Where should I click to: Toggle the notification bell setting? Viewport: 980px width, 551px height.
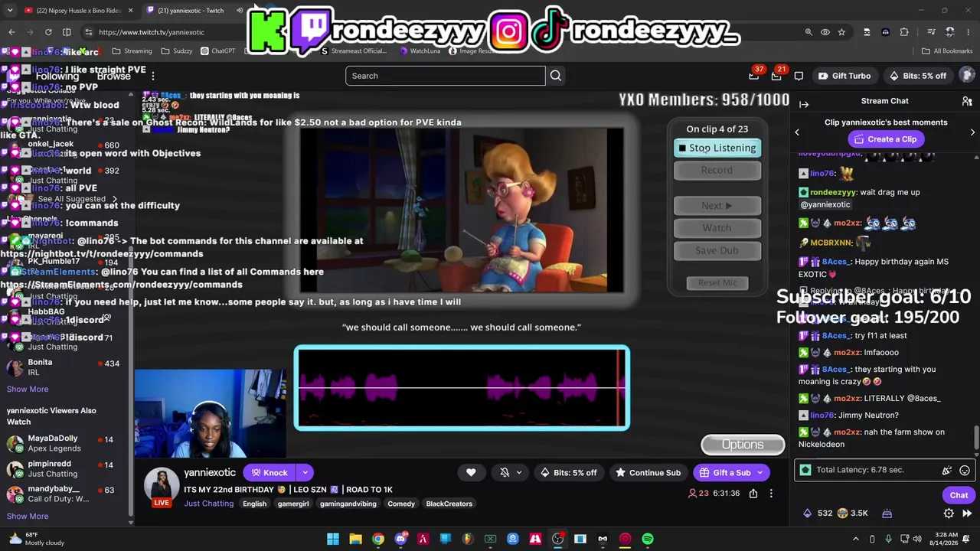(505, 473)
